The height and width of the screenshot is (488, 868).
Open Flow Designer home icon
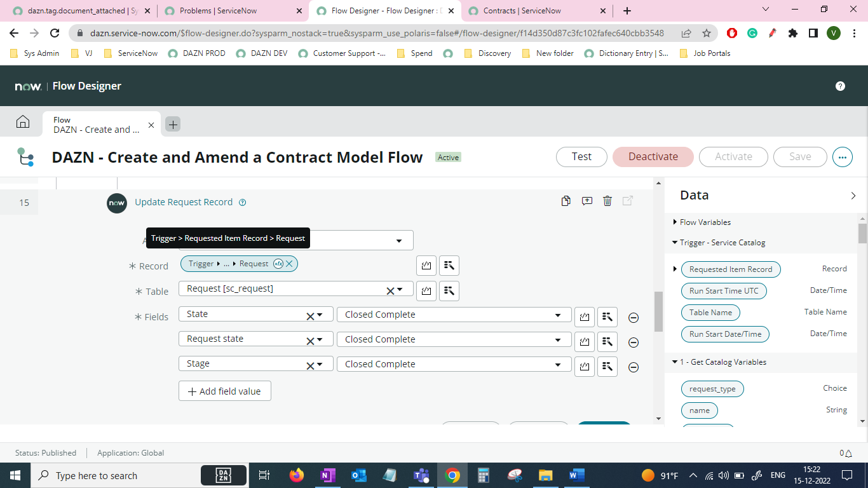pos(23,122)
